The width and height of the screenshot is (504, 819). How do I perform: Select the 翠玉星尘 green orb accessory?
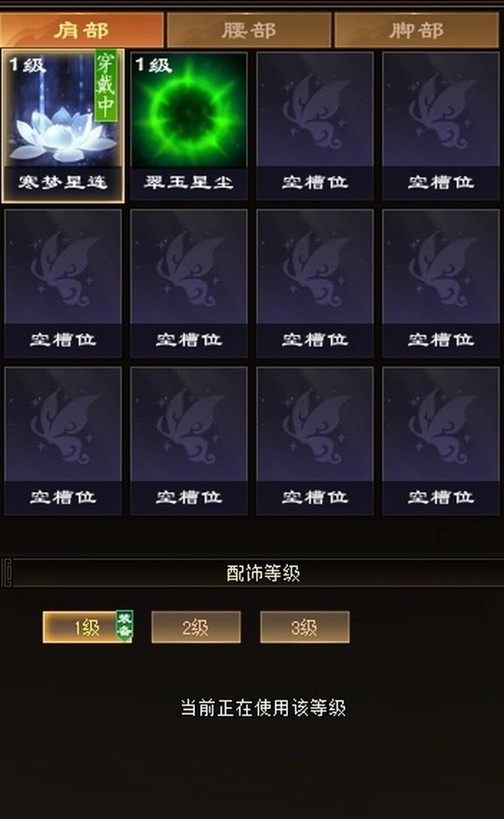coord(189,125)
